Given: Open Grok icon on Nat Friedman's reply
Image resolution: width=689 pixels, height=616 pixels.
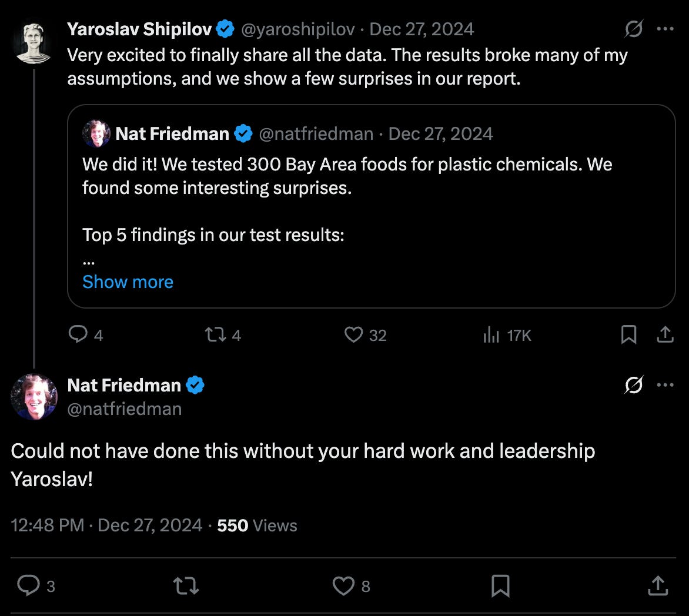Looking at the screenshot, I should (634, 385).
